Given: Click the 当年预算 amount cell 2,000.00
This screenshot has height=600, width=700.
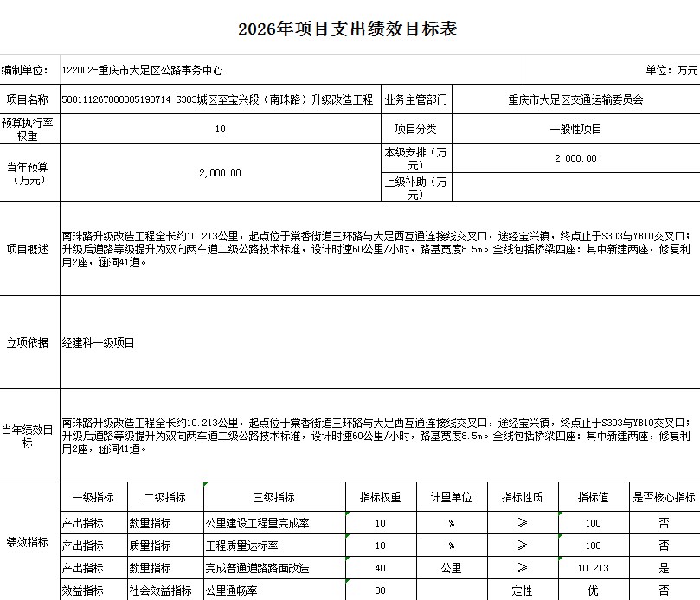Looking at the screenshot, I should tap(221, 173).
